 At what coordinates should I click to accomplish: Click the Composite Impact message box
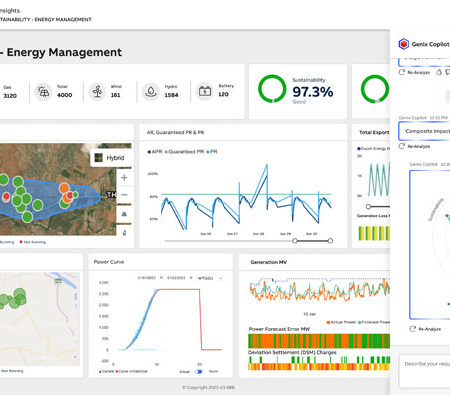click(x=424, y=131)
